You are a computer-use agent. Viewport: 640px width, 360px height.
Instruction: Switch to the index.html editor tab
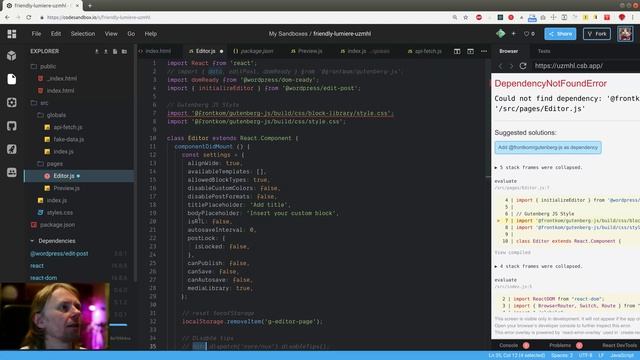pyautogui.click(x=155, y=51)
